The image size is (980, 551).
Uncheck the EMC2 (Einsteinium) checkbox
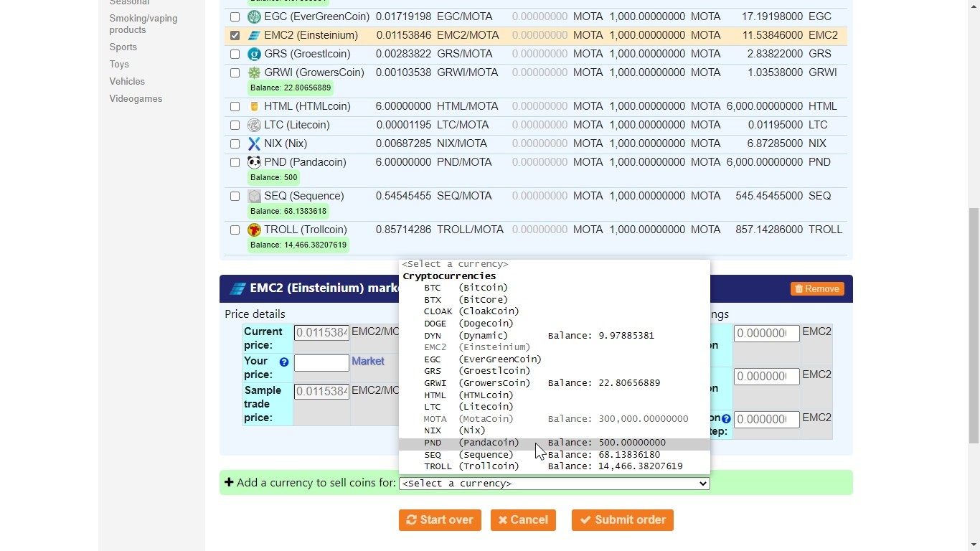(x=235, y=35)
